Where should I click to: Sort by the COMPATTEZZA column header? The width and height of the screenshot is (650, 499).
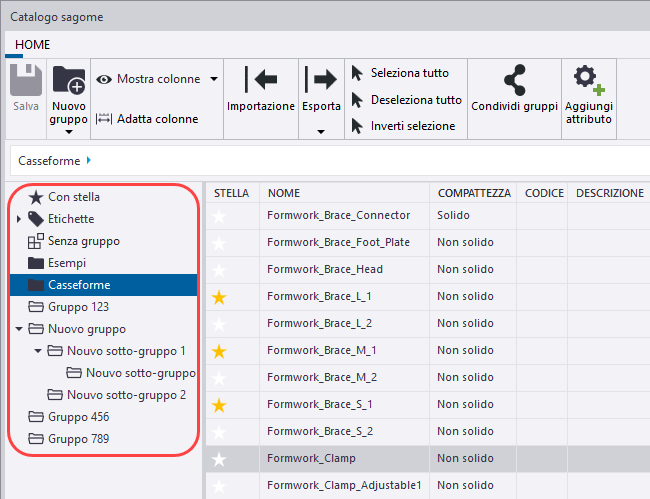473,193
